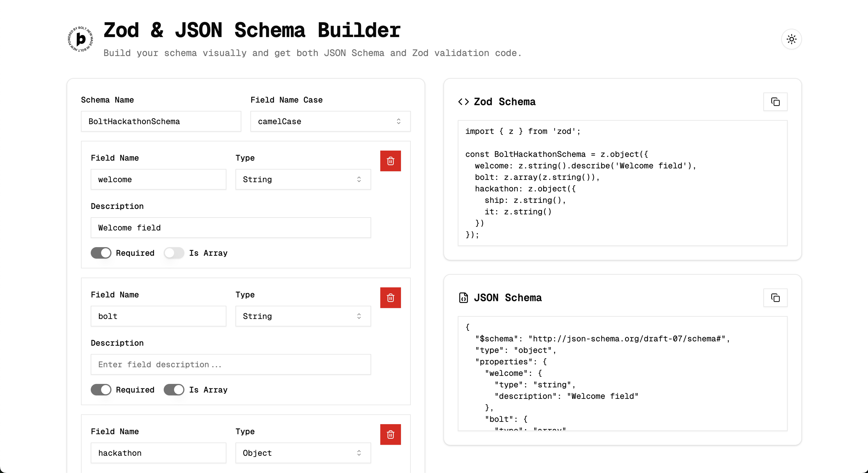The image size is (868, 473).
Task: Change hackathon type via the Object dropdown
Action: tap(302, 453)
